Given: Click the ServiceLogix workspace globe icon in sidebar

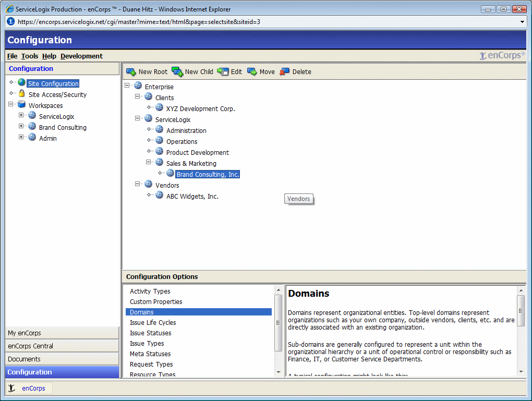Looking at the screenshot, I should pyautogui.click(x=32, y=115).
